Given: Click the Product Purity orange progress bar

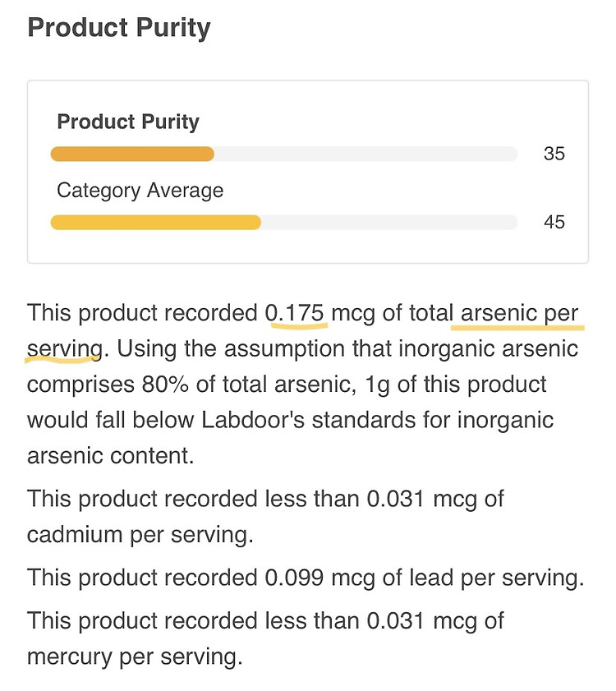Looking at the screenshot, I should tap(132, 154).
